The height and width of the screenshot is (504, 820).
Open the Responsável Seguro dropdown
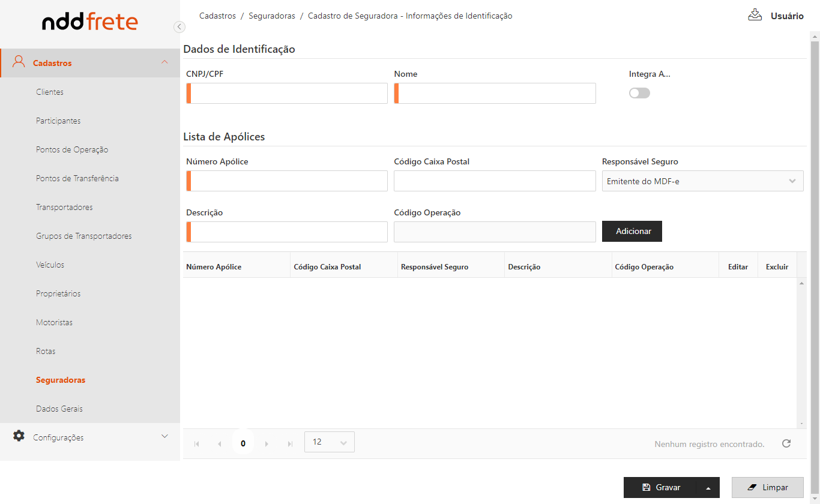pos(702,181)
